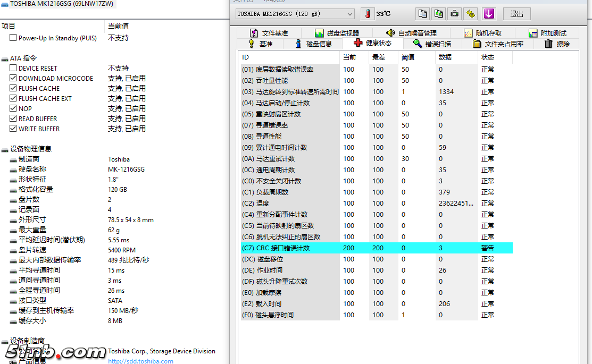592x364 pixels.
Task: Select the 磁盘信息 tab
Action: pos(313,44)
